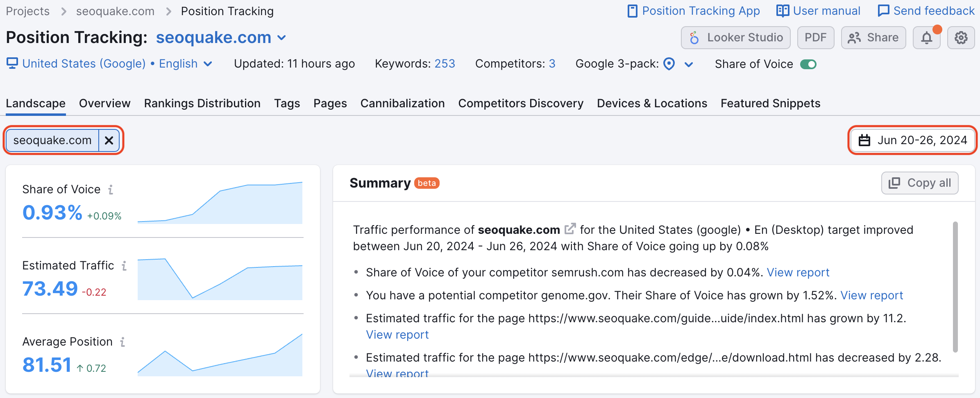Click the seoquake.com filter chip label
Screen dimensions: 980x398
(52, 140)
